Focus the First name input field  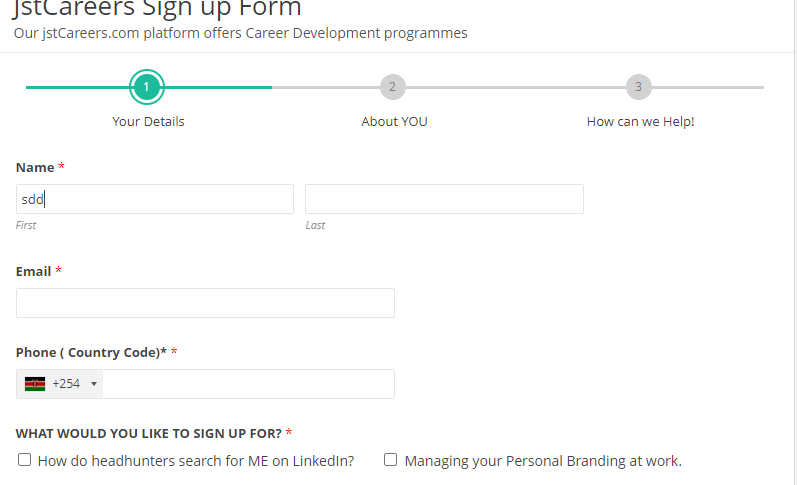155,199
